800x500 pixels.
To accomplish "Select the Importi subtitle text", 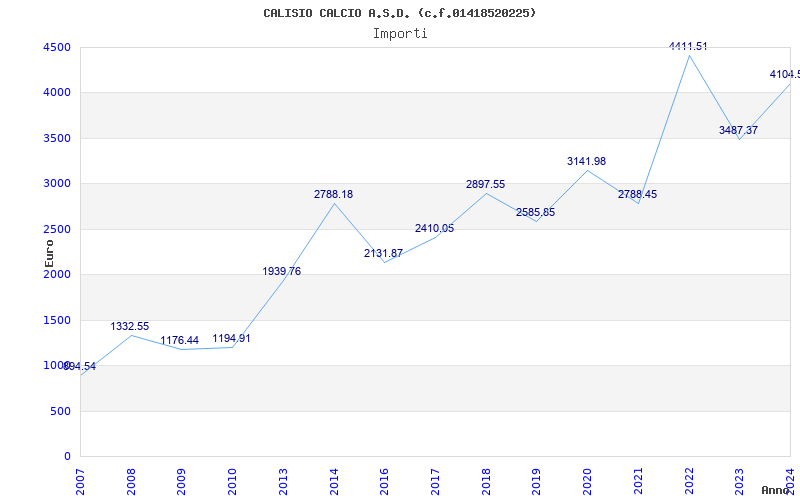I will (x=400, y=34).
